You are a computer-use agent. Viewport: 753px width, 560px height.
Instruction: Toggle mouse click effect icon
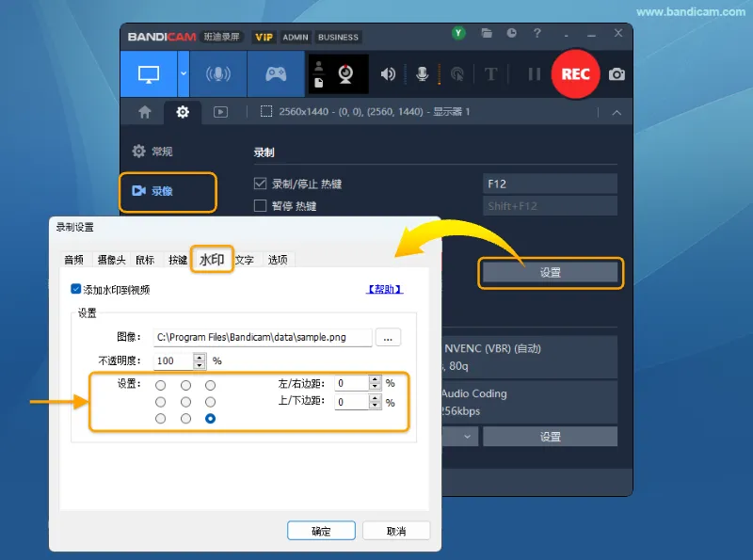[x=457, y=74]
